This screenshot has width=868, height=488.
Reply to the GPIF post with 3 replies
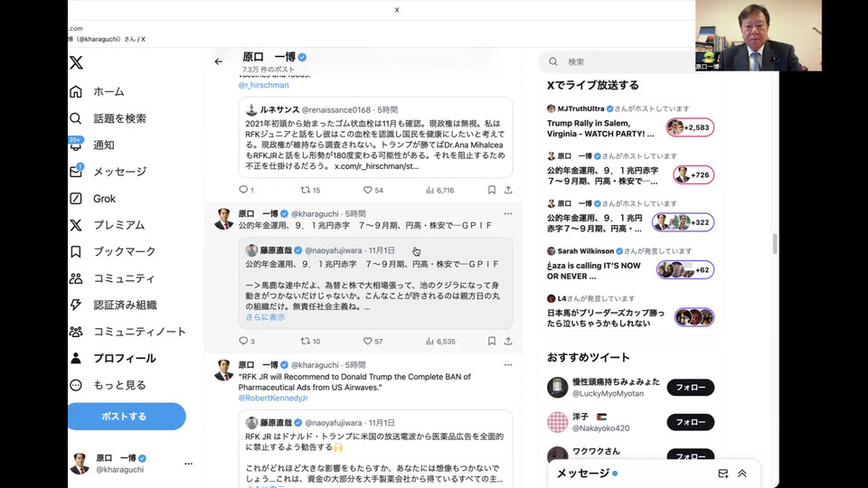pos(246,341)
